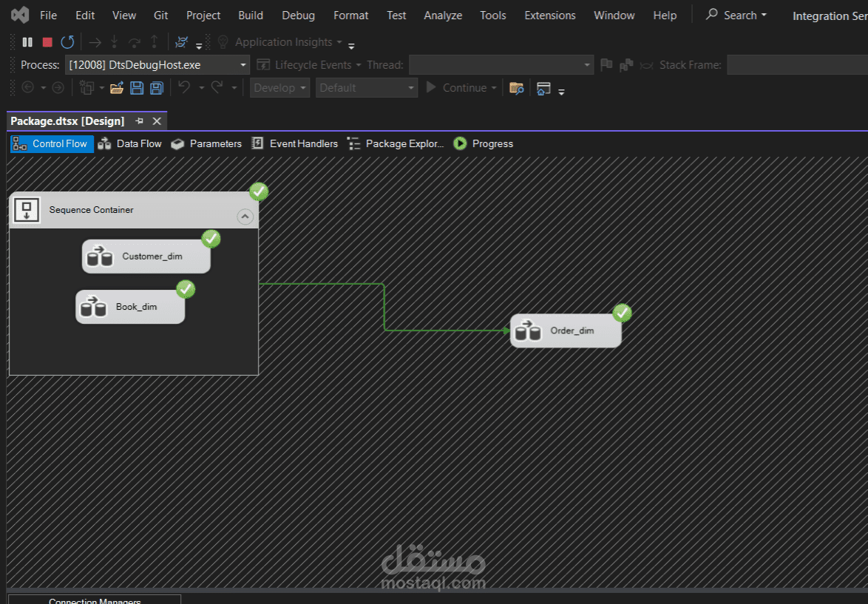
Task: Click the Lifecycle Events icon
Action: [263, 65]
